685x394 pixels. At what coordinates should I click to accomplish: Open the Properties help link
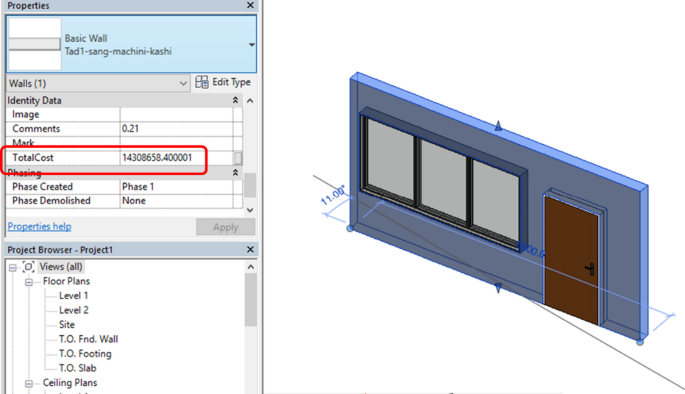tap(39, 226)
